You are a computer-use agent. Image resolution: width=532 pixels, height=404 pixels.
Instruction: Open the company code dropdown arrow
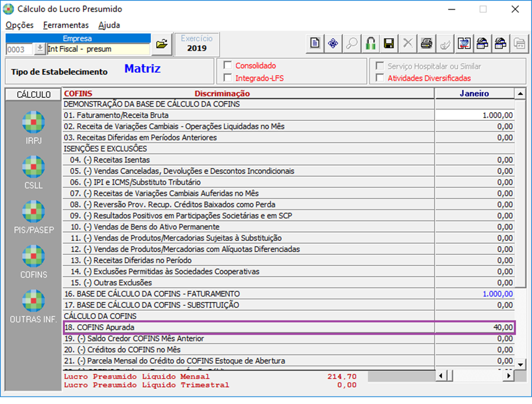tap(40, 49)
